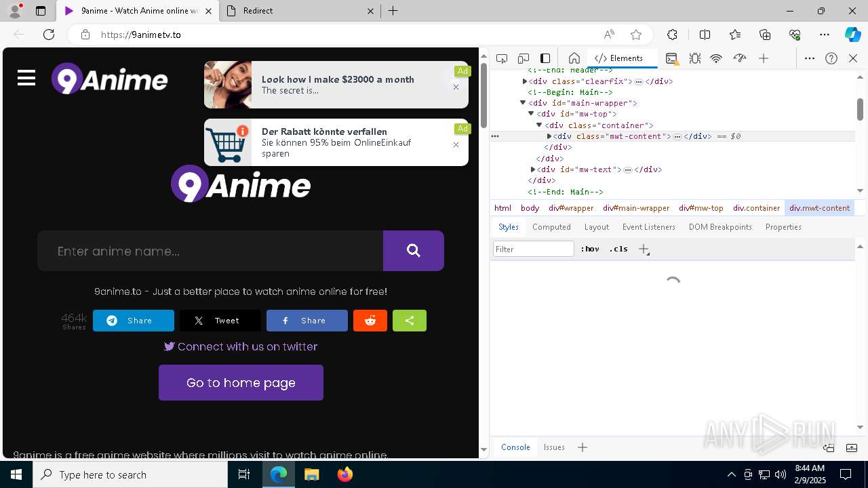This screenshot has width=868, height=488.
Task: Open File Explorer from the taskbar
Action: pos(311,474)
